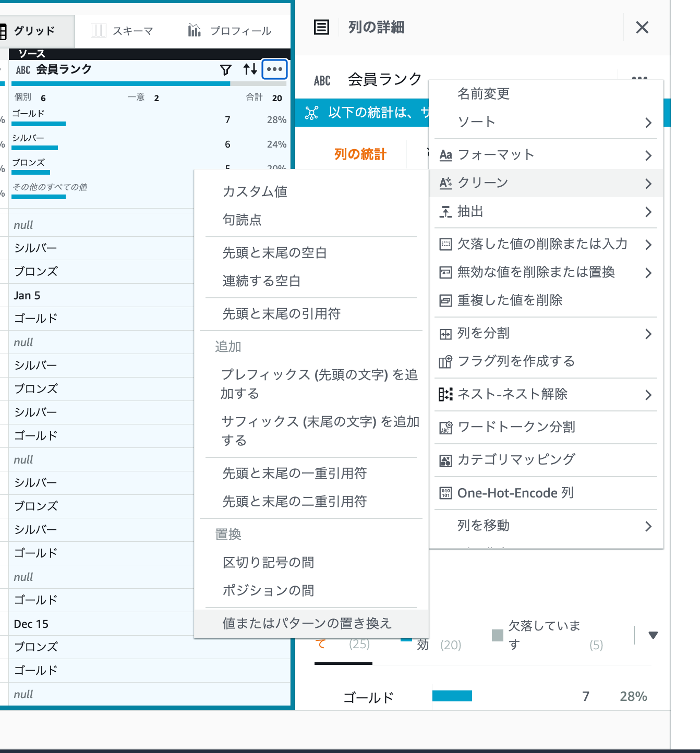Click the 列を分割 icon

[x=445, y=334]
